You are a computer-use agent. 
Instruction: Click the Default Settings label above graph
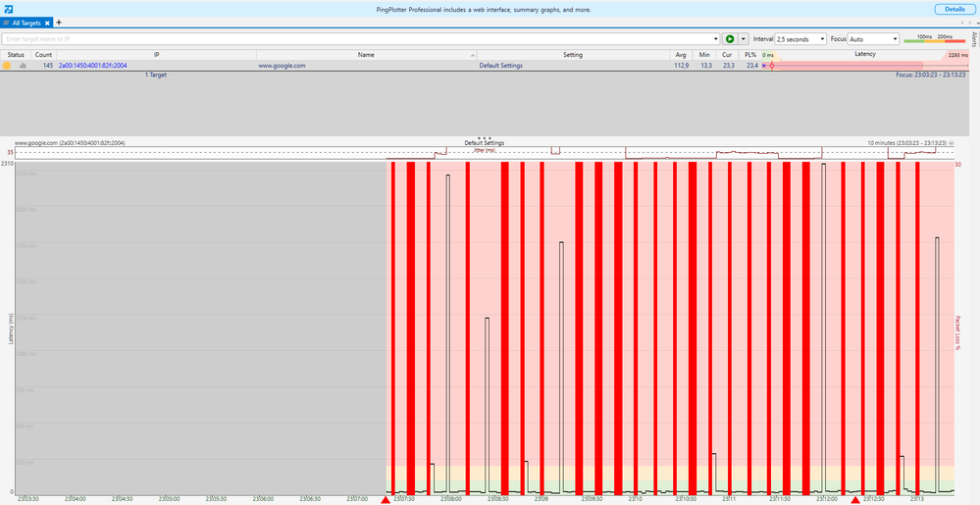pos(485,143)
